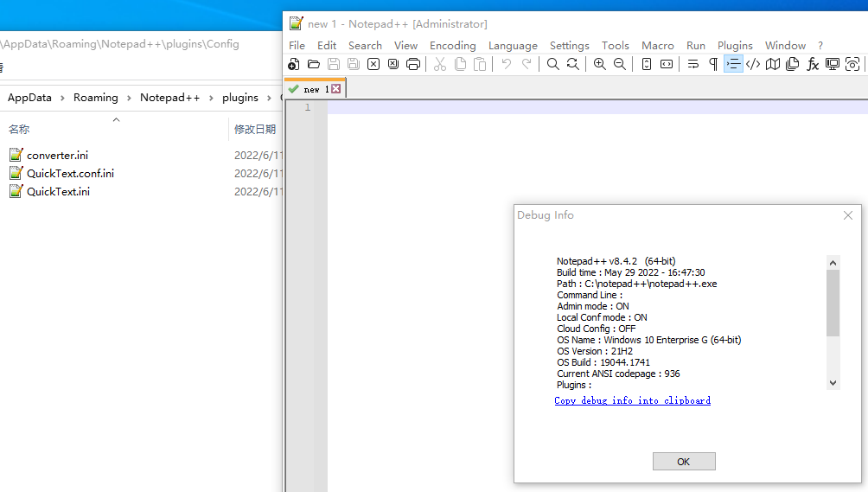Click the Copy toolbar icon
868x492 pixels.
point(460,64)
